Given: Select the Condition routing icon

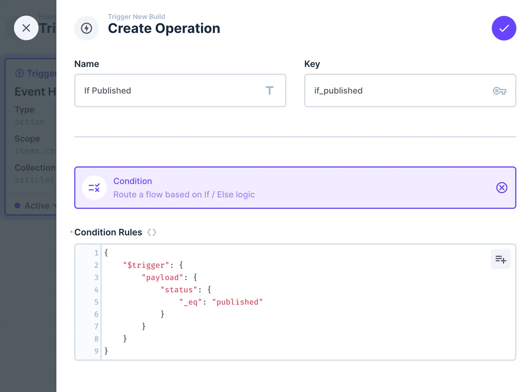Looking at the screenshot, I should [x=94, y=188].
